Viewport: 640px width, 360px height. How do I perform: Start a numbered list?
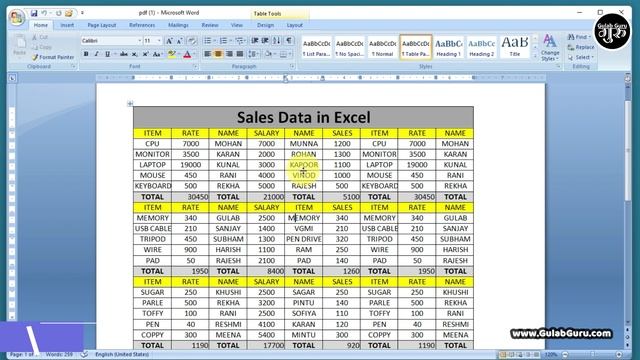tap(223, 41)
